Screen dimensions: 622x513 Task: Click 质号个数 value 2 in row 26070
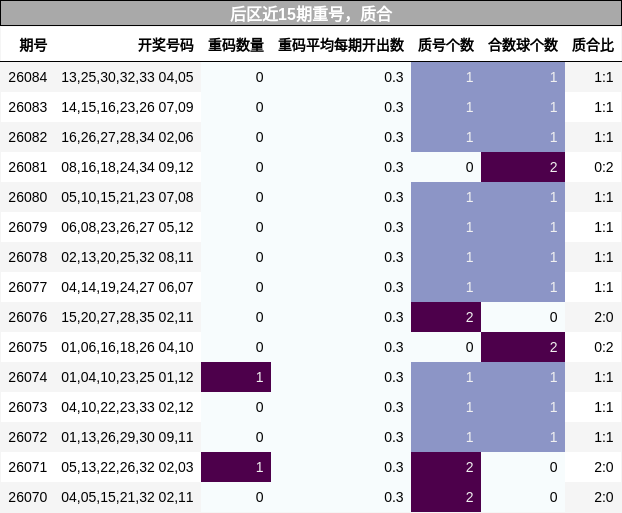446,497
